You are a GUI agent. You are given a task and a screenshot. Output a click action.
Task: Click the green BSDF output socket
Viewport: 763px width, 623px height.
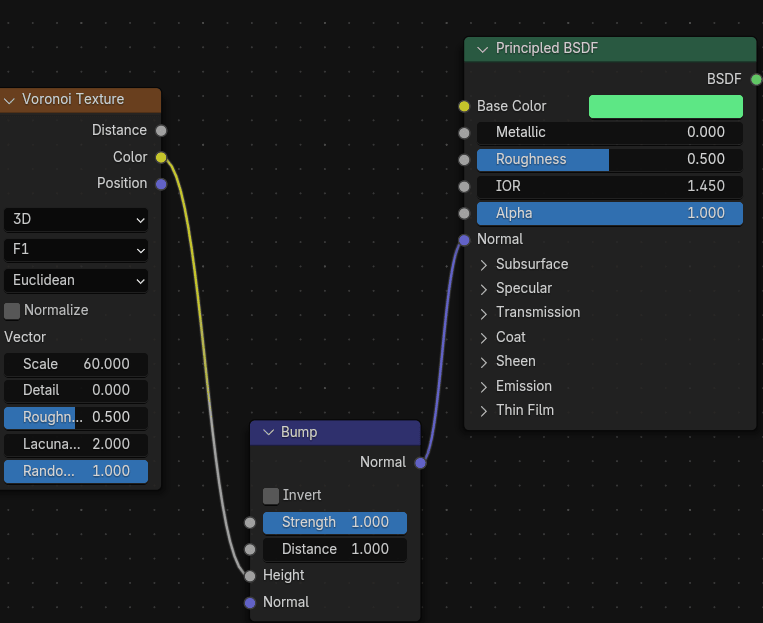coord(756,79)
